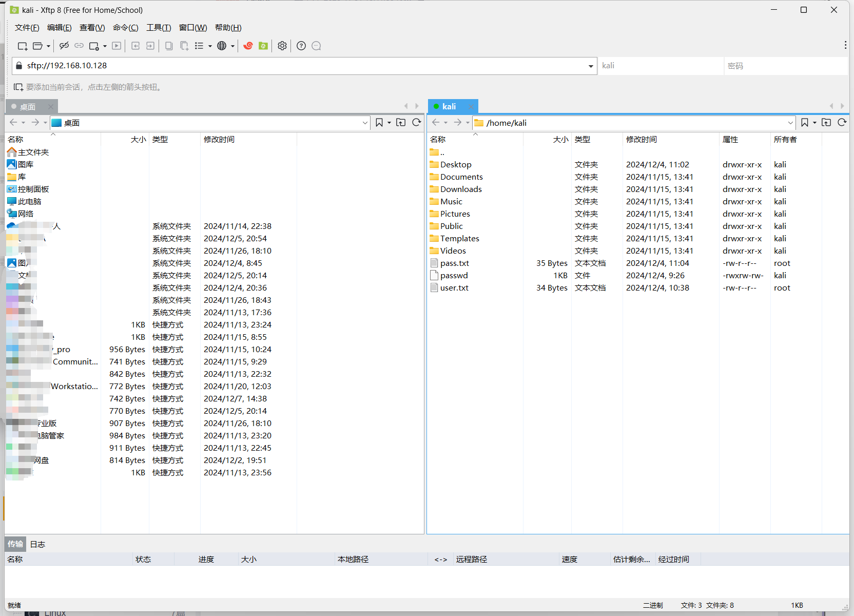This screenshot has height=616, width=854.
Task: Open the Downloads folder on the remote server
Action: point(461,189)
